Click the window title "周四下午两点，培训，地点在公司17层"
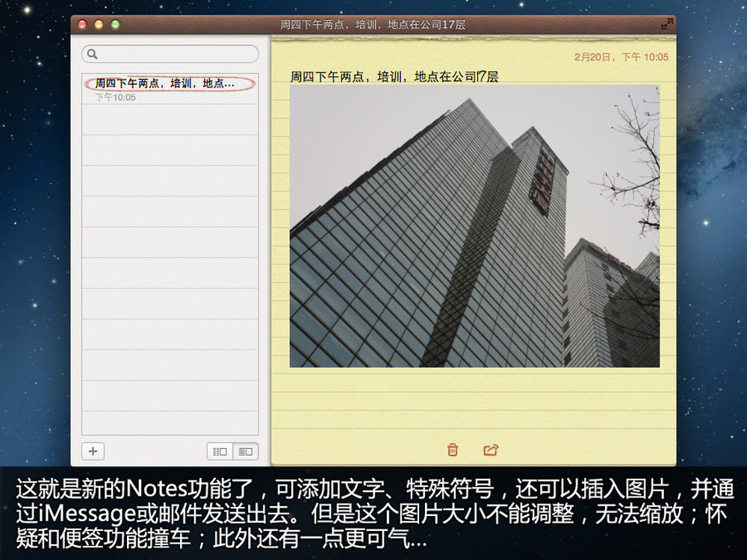Viewport: 747px width, 560px height. coord(373,25)
